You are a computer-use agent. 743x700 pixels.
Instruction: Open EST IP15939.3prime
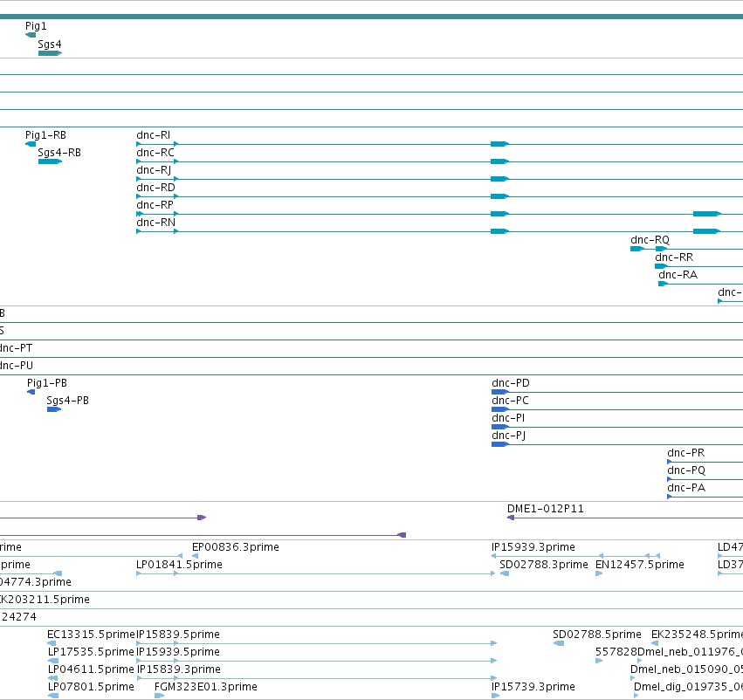click(x=533, y=547)
